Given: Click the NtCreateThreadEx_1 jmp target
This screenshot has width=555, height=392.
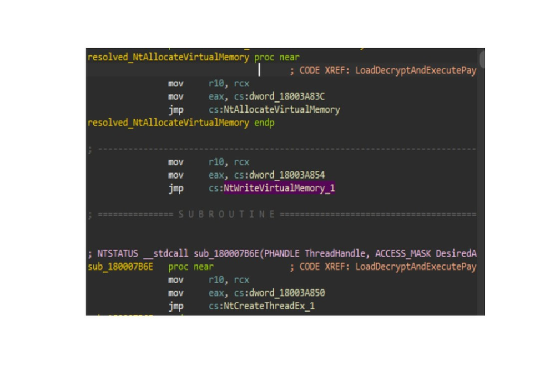Looking at the screenshot, I should coord(269,306).
